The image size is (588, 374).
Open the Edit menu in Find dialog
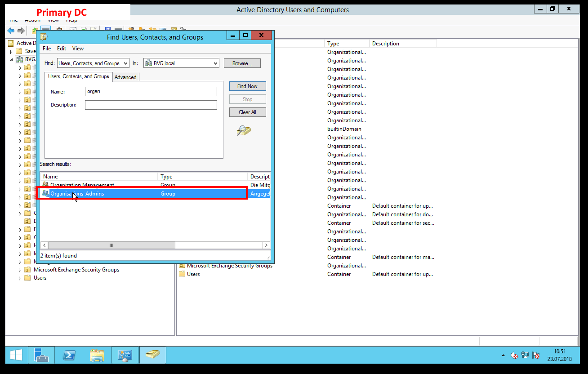[62, 49]
